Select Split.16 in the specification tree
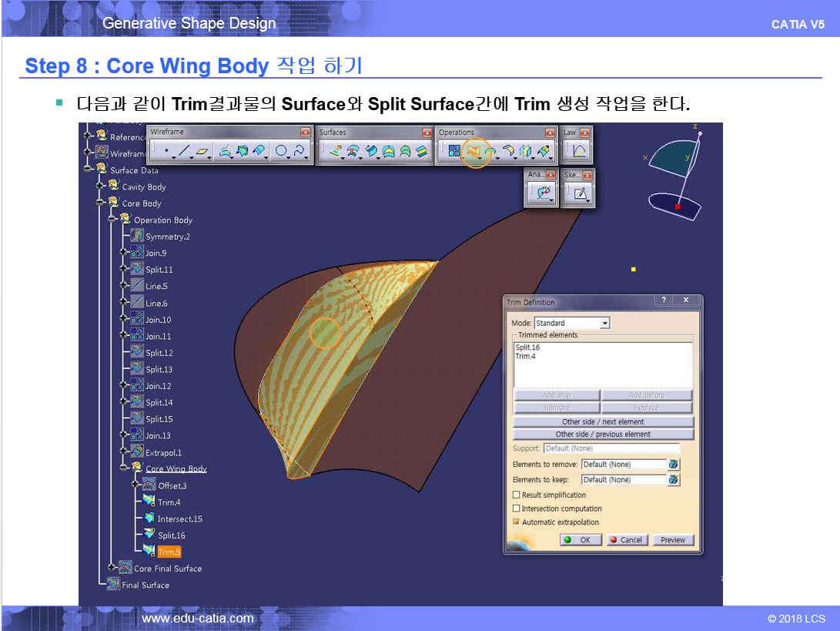840x631 pixels. (171, 535)
